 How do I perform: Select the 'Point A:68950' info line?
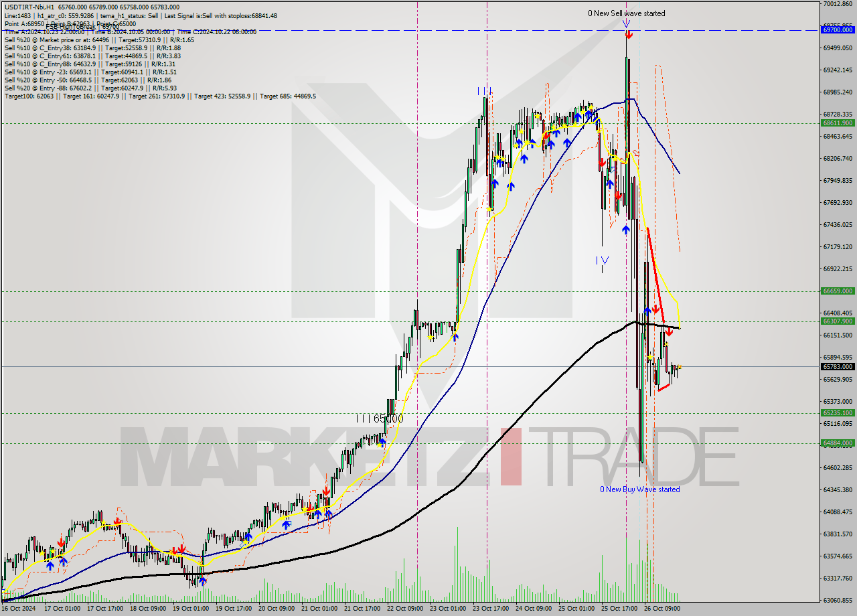(x=70, y=23)
